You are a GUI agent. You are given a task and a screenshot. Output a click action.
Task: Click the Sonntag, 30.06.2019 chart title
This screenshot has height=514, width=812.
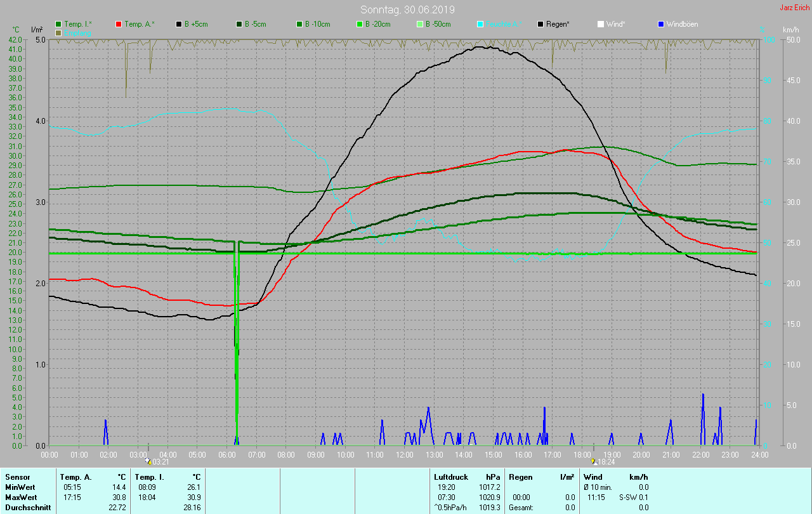coord(407,10)
